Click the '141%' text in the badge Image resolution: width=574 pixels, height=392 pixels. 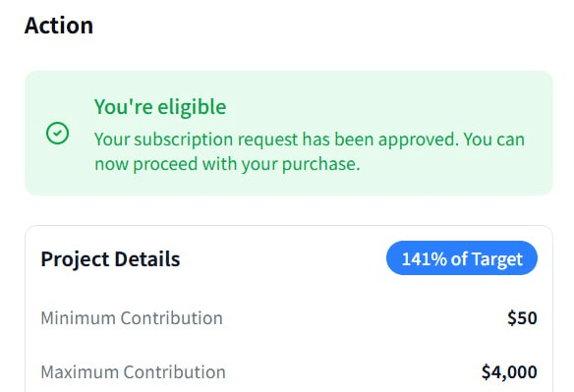(x=425, y=258)
